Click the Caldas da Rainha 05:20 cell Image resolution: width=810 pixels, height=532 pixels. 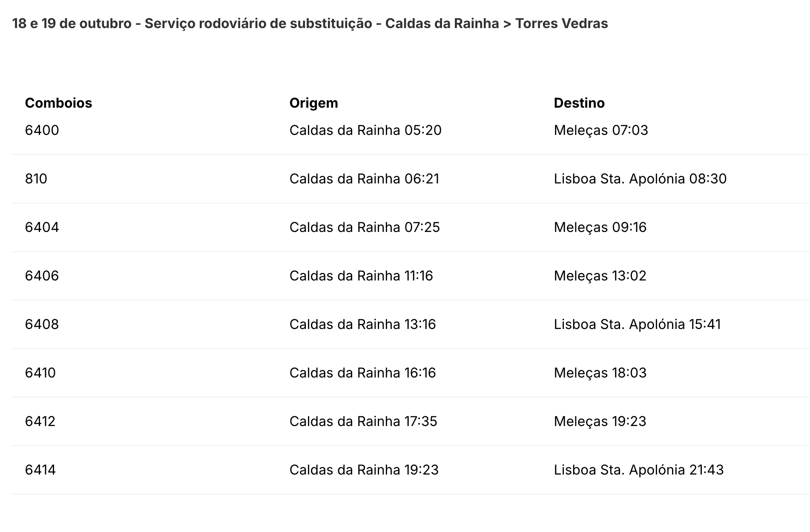click(365, 130)
